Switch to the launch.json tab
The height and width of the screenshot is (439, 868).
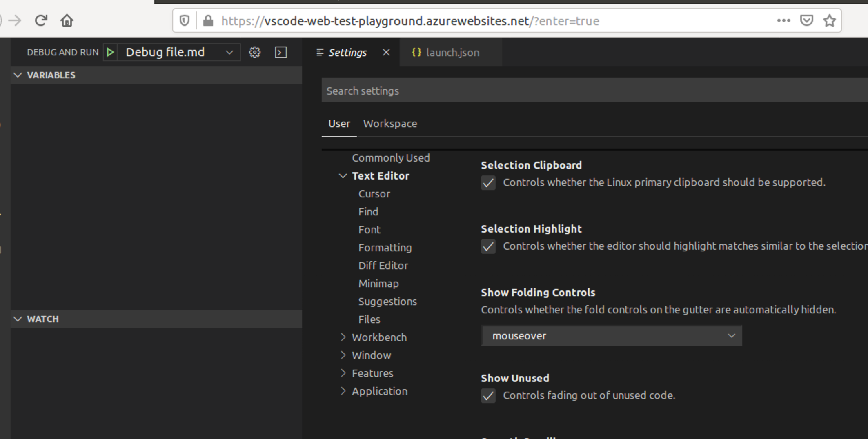pos(452,52)
